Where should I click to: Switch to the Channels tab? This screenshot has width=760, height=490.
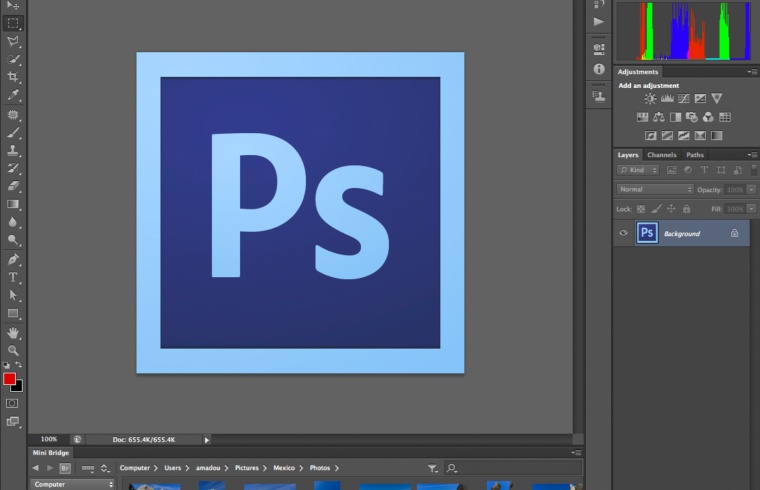[661, 155]
